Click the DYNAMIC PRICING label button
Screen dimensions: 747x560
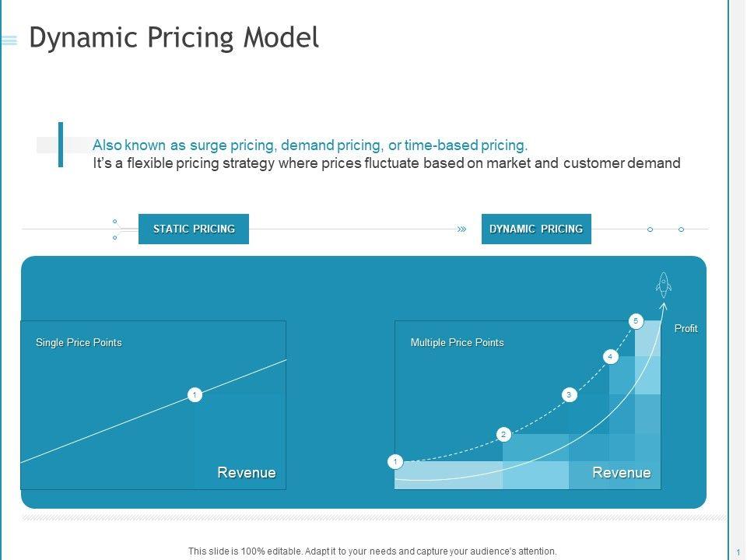click(536, 229)
